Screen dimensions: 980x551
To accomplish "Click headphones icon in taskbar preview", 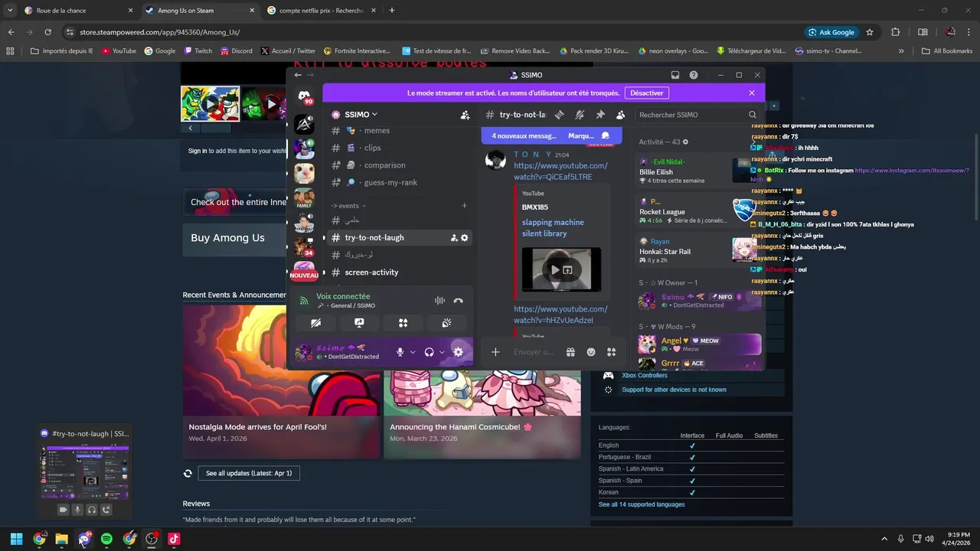I will (92, 510).
